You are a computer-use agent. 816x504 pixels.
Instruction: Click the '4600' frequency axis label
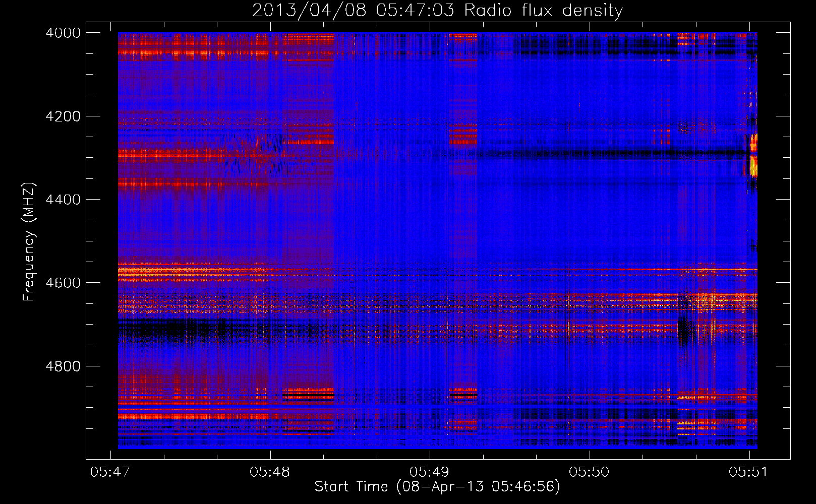point(63,283)
